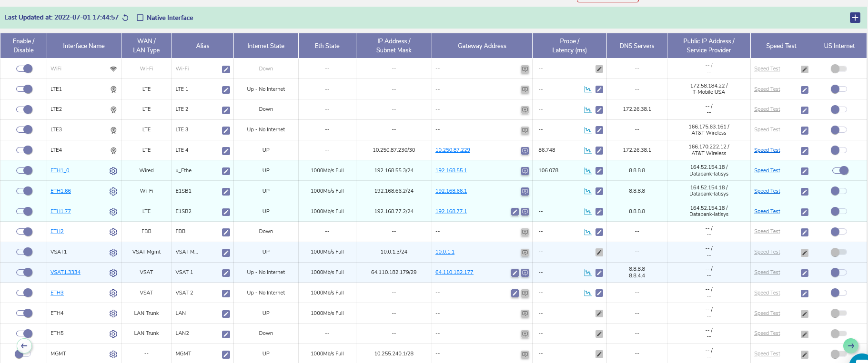Click the refresh icon next to Last Updated
This screenshot has height=363, width=868.
tap(126, 18)
